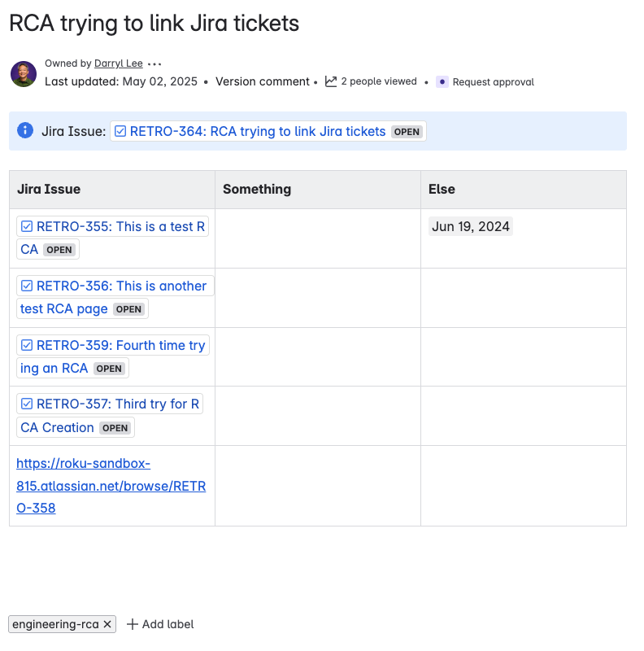Open the page analytics via 2 people viewed icon
Image resolution: width=644 pixels, height=651 pixels.
click(329, 81)
